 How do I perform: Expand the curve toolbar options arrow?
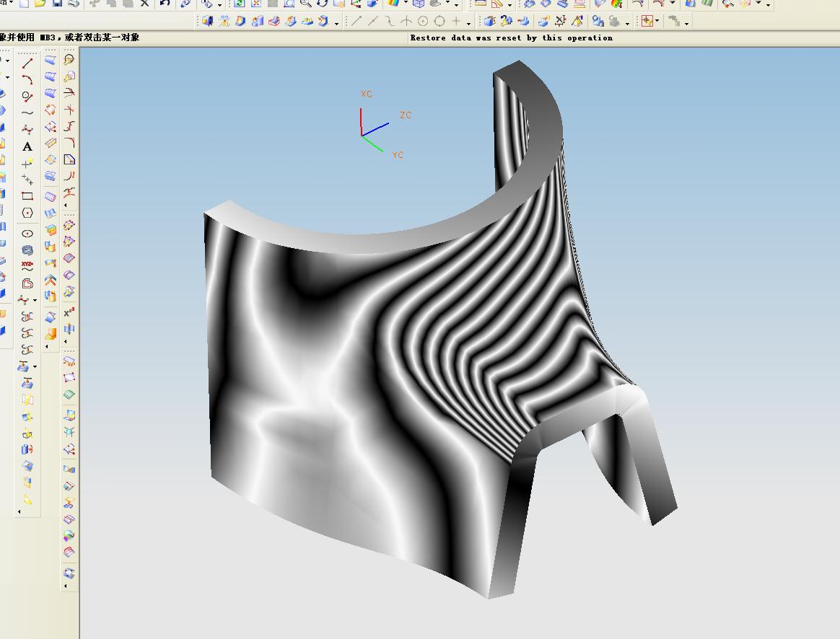click(x=19, y=511)
